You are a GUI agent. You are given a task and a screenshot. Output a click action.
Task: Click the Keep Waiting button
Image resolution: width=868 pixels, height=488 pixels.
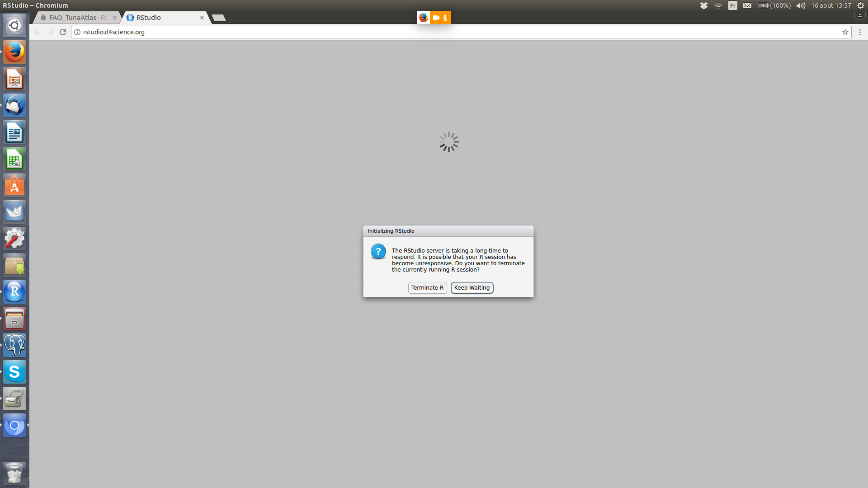pos(472,288)
